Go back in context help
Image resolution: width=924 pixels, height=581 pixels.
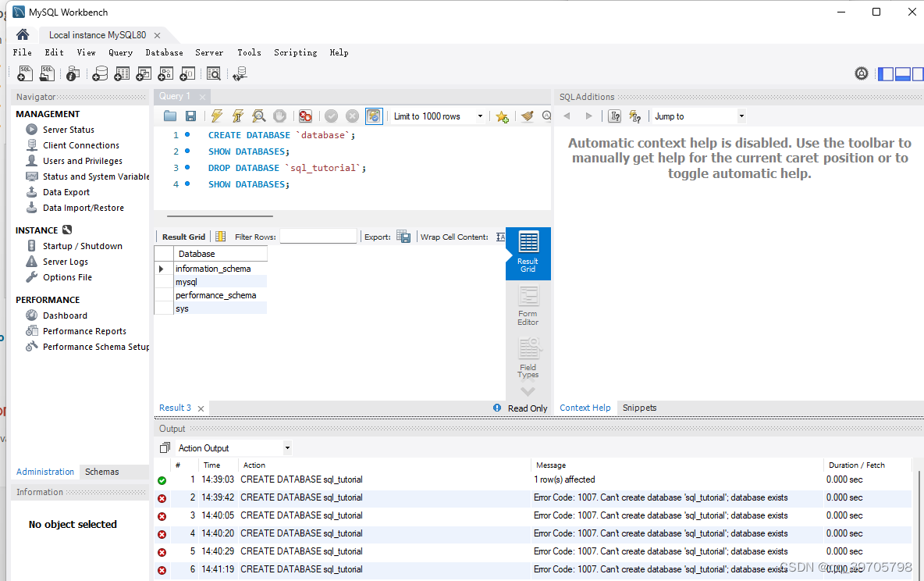(567, 116)
